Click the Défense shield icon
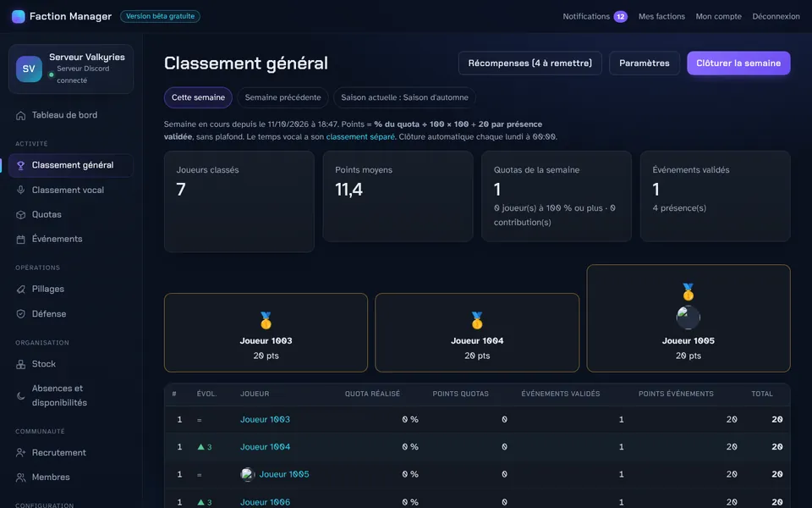This screenshot has width=812, height=508. [20, 314]
